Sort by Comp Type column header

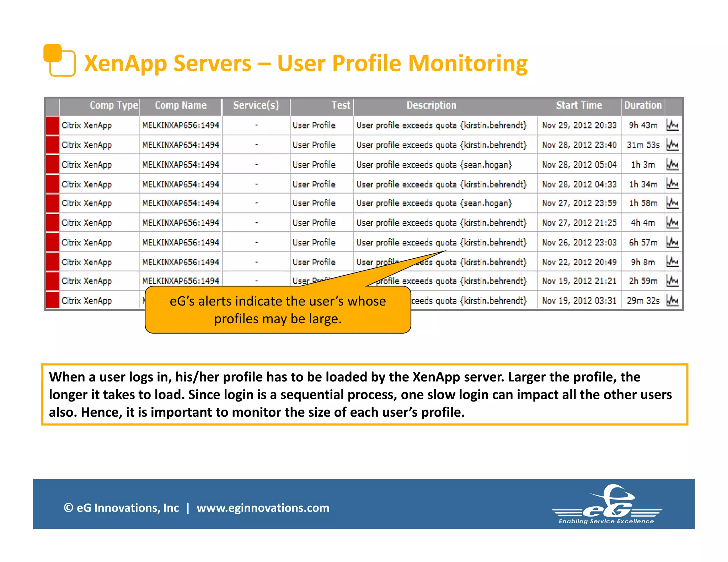pos(114,106)
